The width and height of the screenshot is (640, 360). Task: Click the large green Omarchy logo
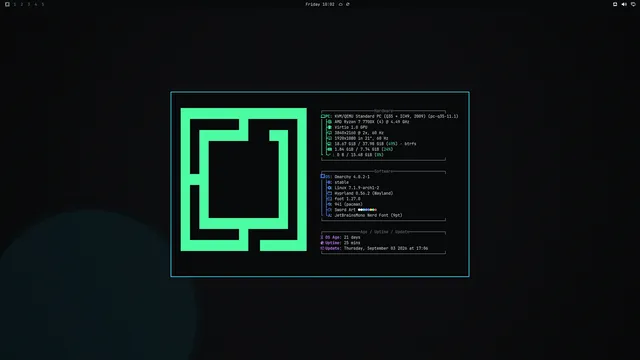pyautogui.click(x=244, y=179)
